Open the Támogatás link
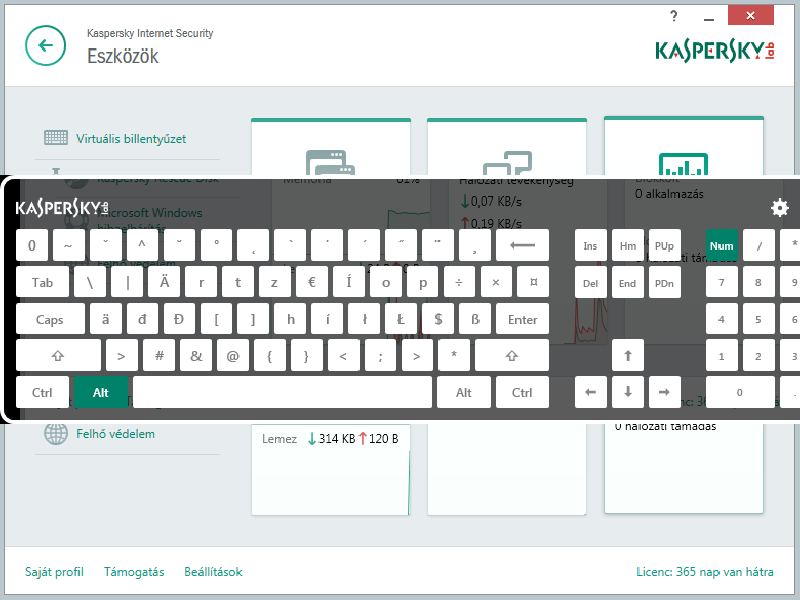Screen dimensions: 800x600 (x=134, y=572)
